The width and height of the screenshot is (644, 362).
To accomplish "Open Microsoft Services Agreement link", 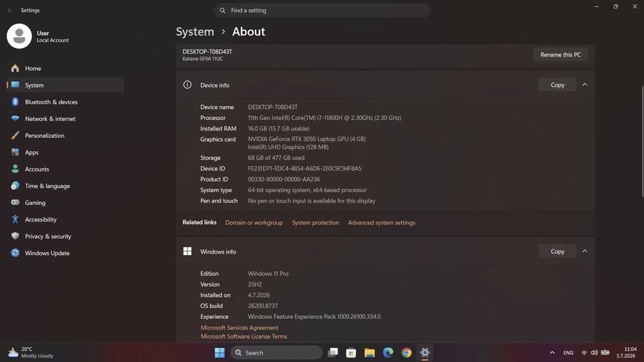I will pyautogui.click(x=240, y=327).
